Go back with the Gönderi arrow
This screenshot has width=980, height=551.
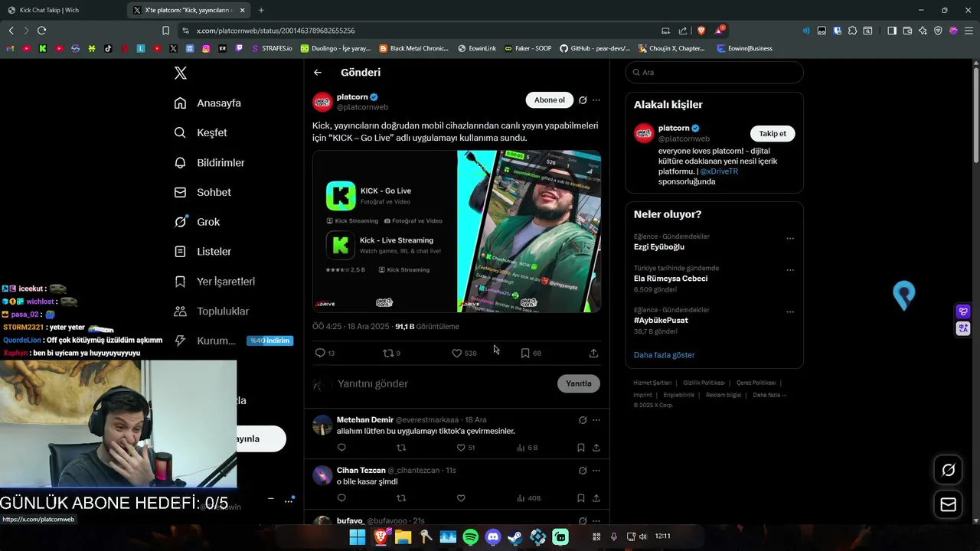[x=318, y=73]
